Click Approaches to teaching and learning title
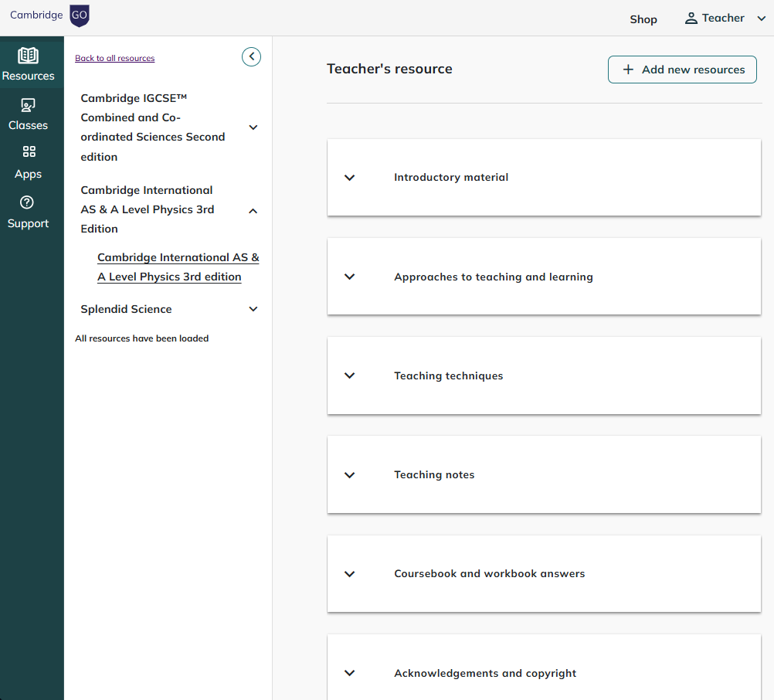 pos(493,277)
